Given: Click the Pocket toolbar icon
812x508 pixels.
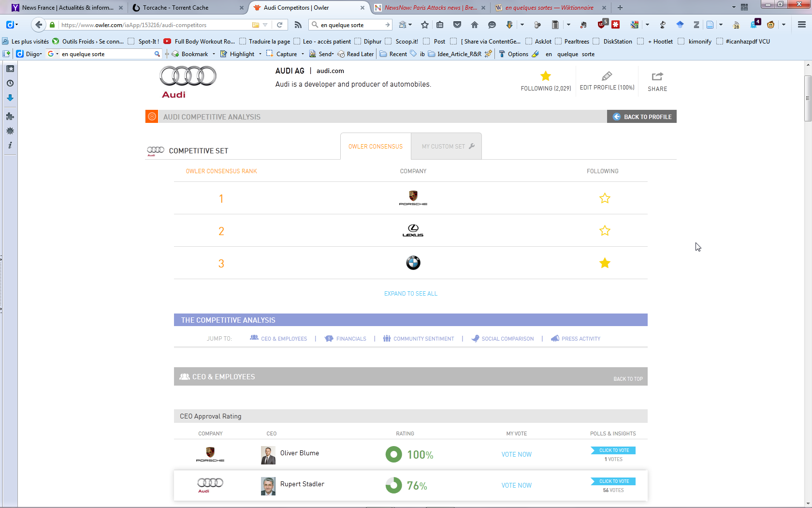Looking at the screenshot, I should (x=457, y=25).
